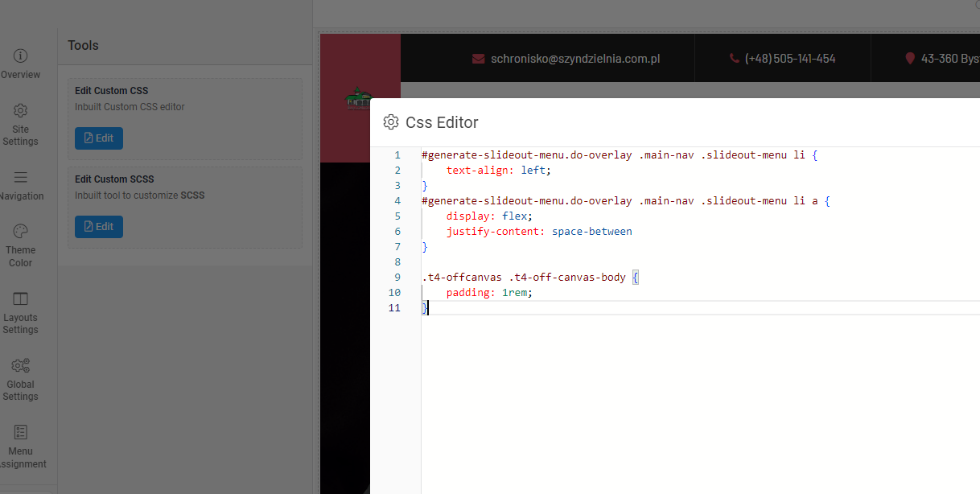The image size is (980, 494).
Task: Click the padding: 1rem code line
Action: point(489,293)
